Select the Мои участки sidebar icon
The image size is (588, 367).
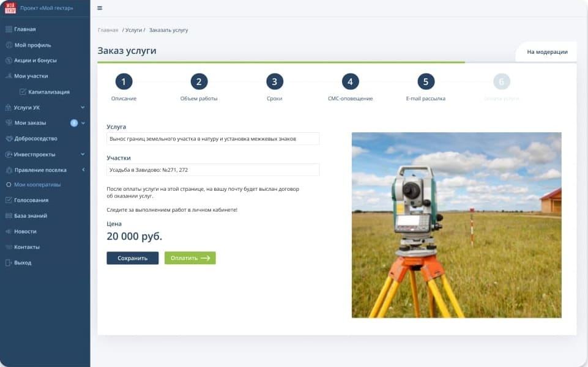pos(9,76)
